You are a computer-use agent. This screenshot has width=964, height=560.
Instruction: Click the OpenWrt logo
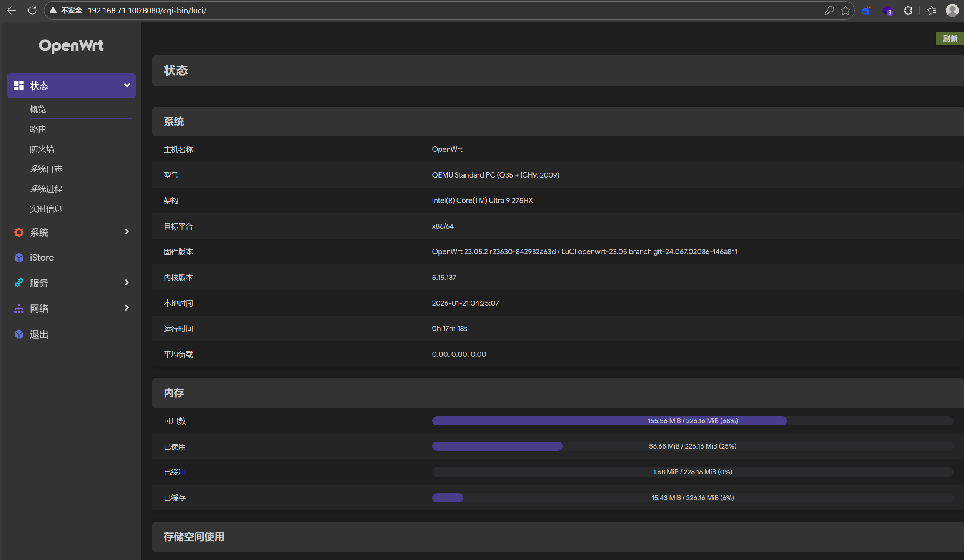point(71,46)
